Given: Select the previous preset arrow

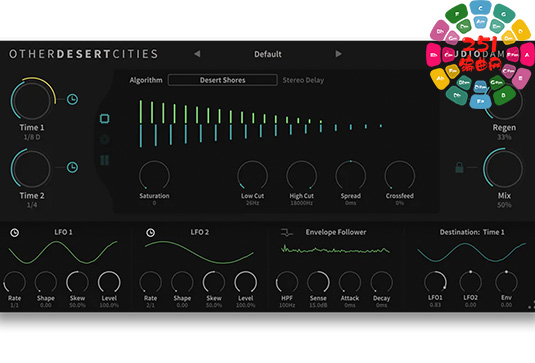Looking at the screenshot, I should (x=197, y=54).
